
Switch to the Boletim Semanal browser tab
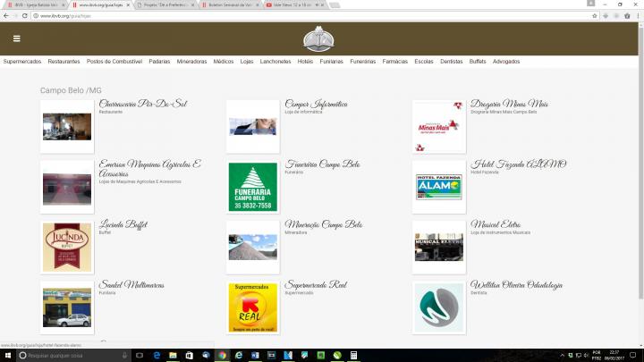coord(230,5)
